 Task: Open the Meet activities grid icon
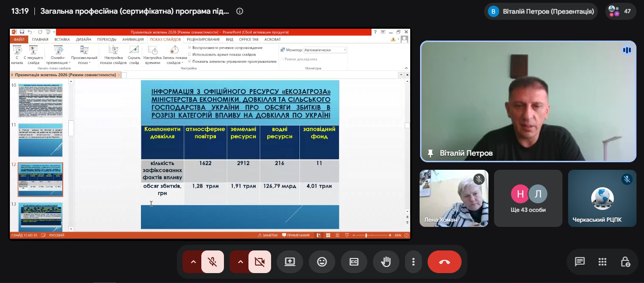pyautogui.click(x=603, y=262)
